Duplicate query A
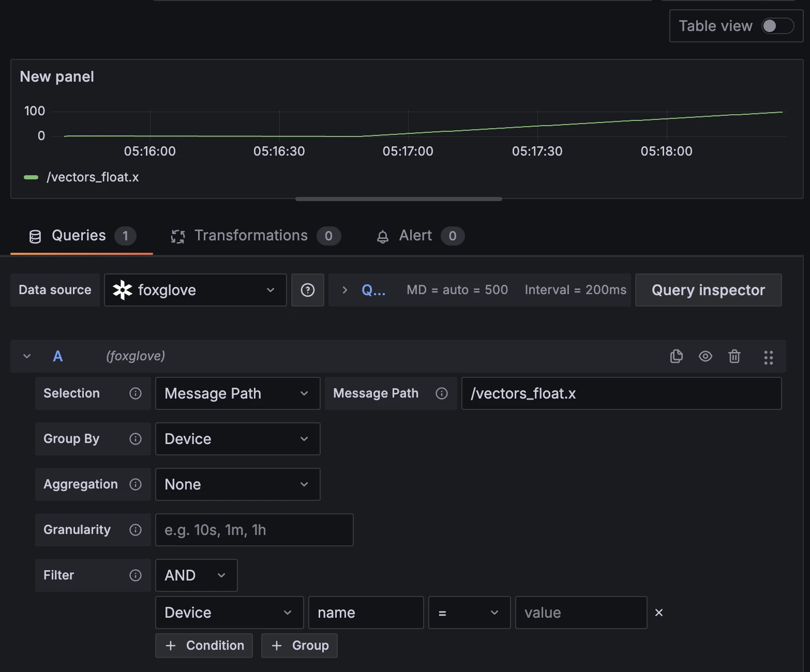This screenshot has height=672, width=810. 677,356
